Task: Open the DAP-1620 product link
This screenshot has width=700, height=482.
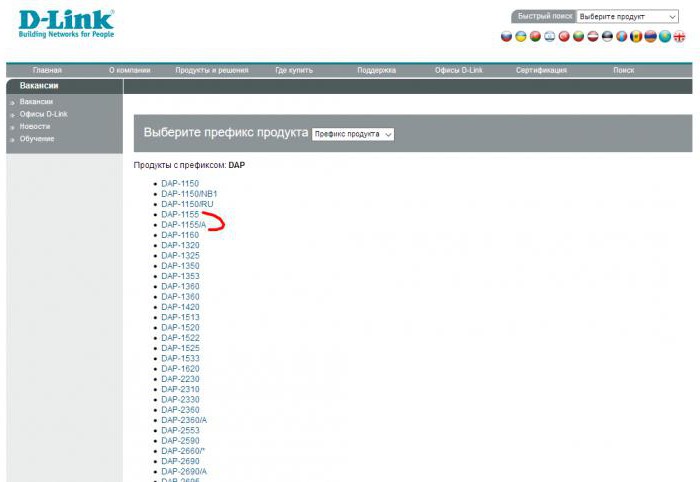Action: point(180,368)
